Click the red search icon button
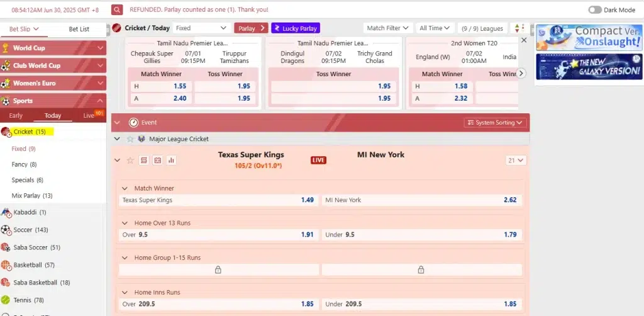 (118, 9)
